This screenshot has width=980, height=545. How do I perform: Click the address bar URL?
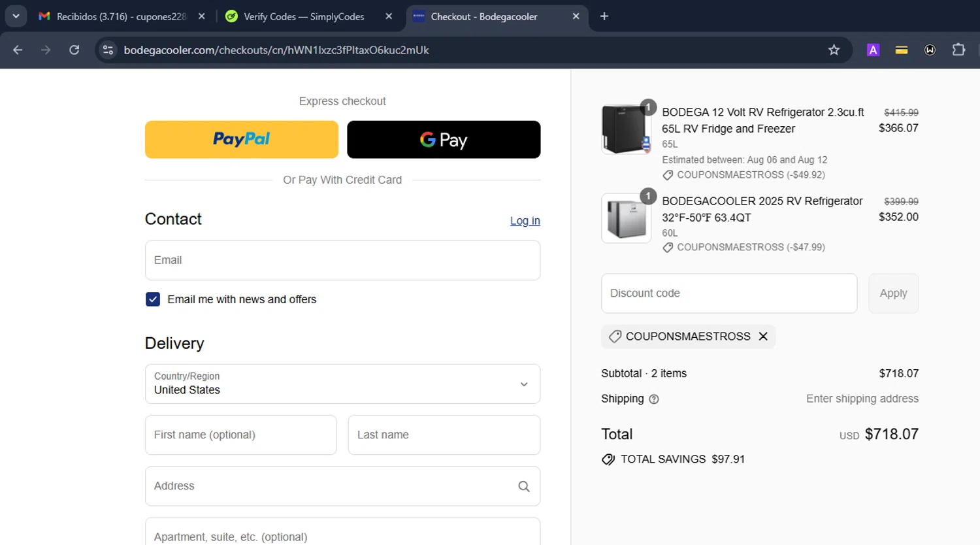tap(276, 50)
